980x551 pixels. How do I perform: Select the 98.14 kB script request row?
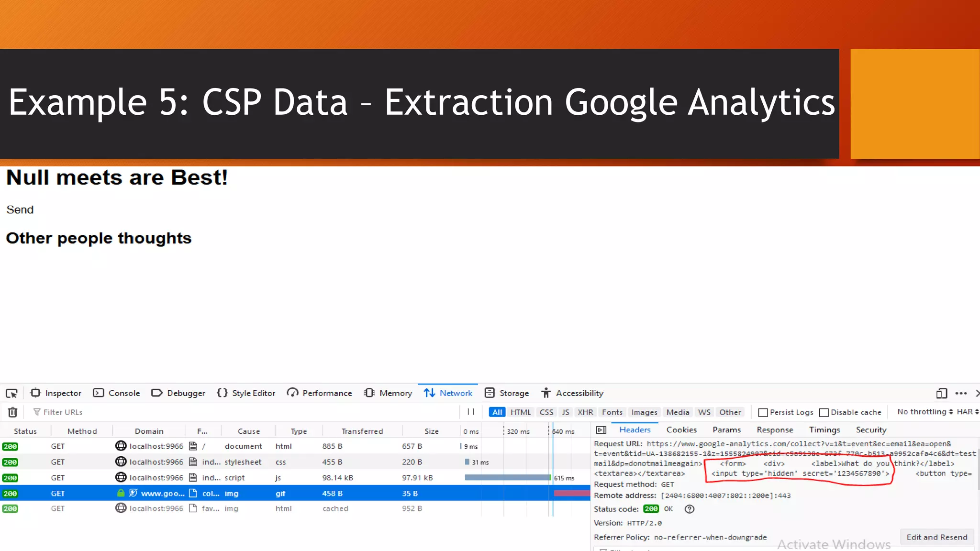[x=295, y=478]
